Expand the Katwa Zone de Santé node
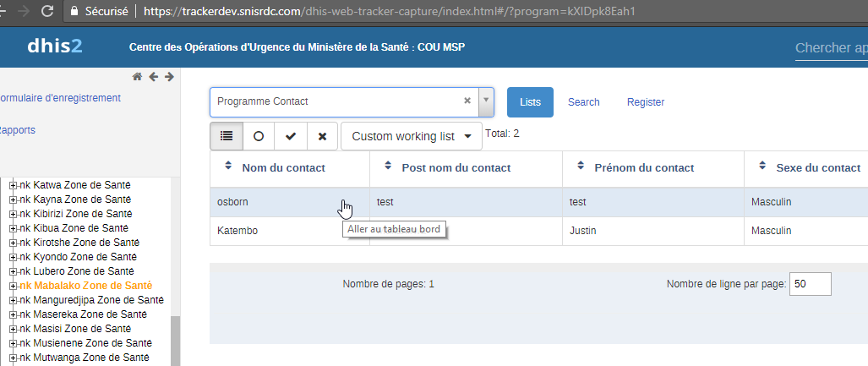The image size is (868, 366). click(x=13, y=185)
